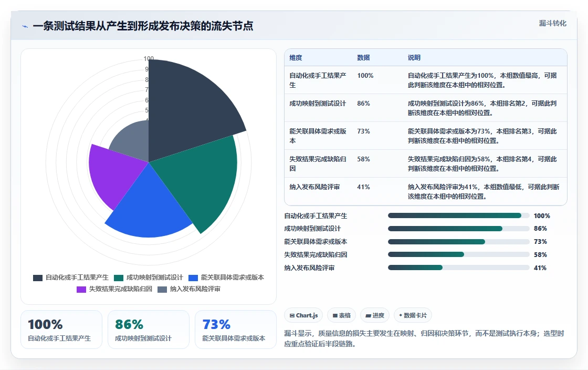Click the 86% progress bar
Viewport: 588px width, 370px height.
pyautogui.click(x=459, y=229)
